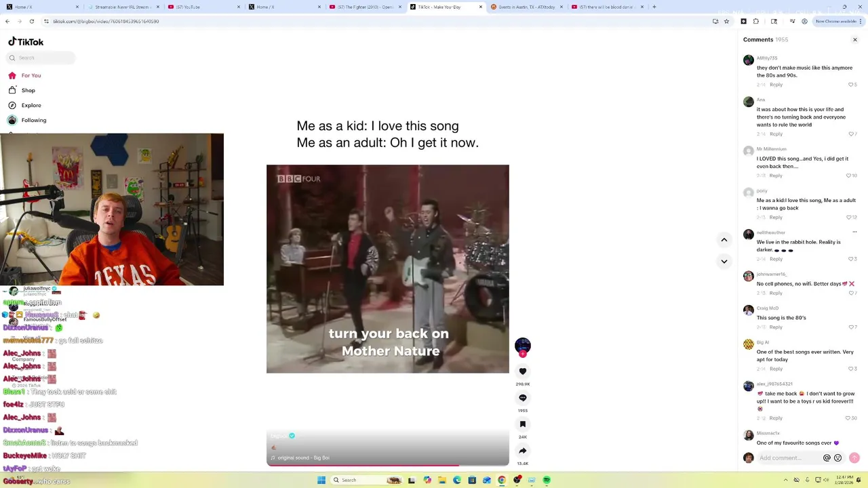This screenshot has width=868, height=488.
Task: Seek the video progress bar
Action: (x=388, y=466)
